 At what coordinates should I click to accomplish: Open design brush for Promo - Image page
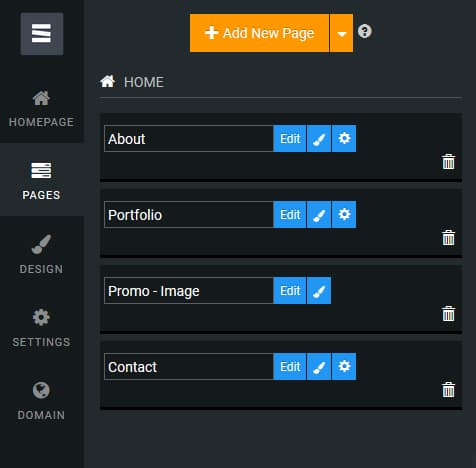pos(319,291)
